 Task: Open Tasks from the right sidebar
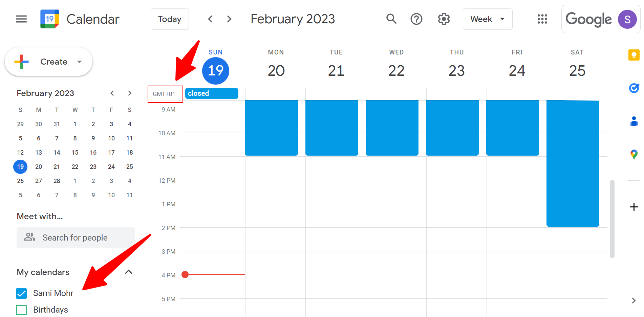(x=634, y=88)
